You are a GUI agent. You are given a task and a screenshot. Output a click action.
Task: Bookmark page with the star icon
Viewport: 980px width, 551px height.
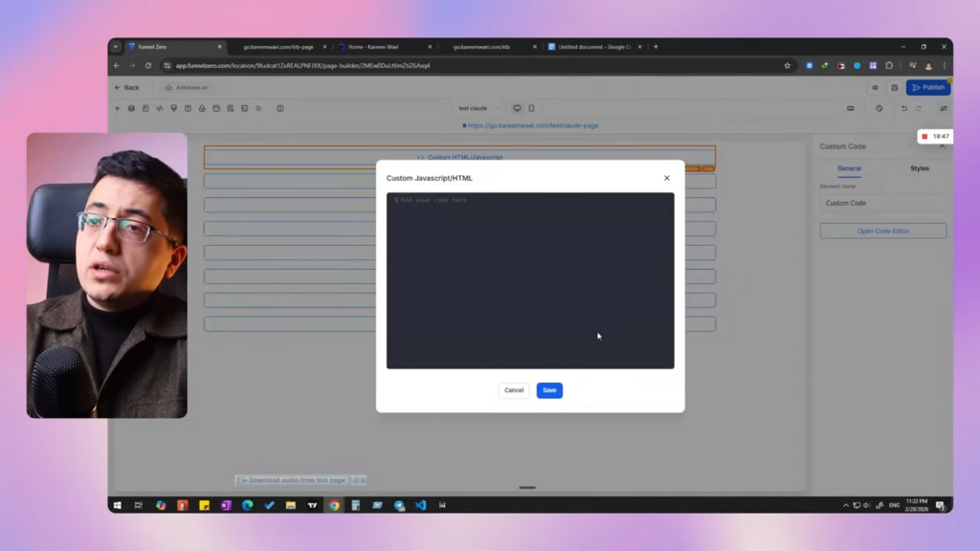pyautogui.click(x=788, y=66)
